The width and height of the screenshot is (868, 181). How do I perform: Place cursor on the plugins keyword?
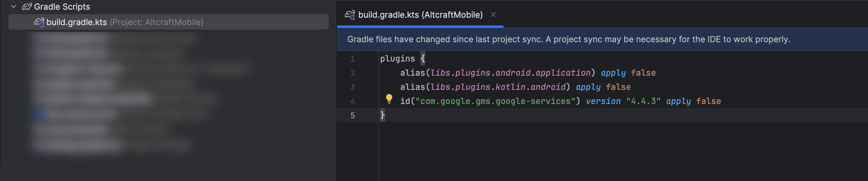(x=397, y=59)
